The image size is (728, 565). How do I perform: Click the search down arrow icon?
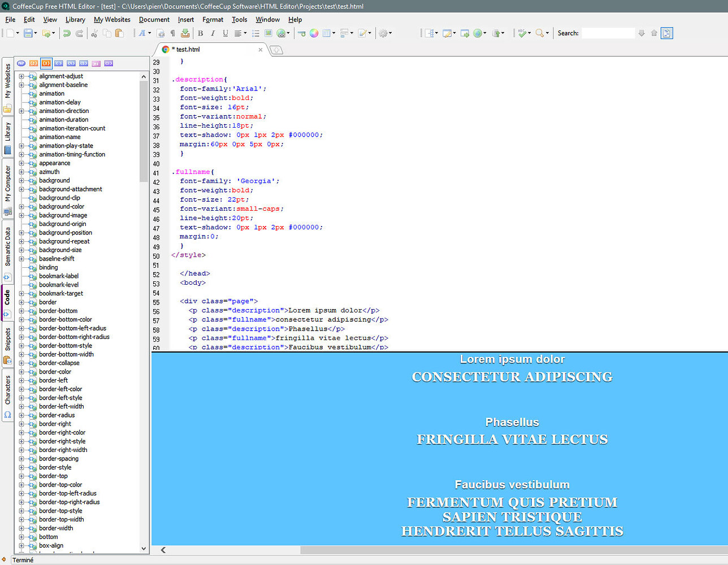[642, 33]
